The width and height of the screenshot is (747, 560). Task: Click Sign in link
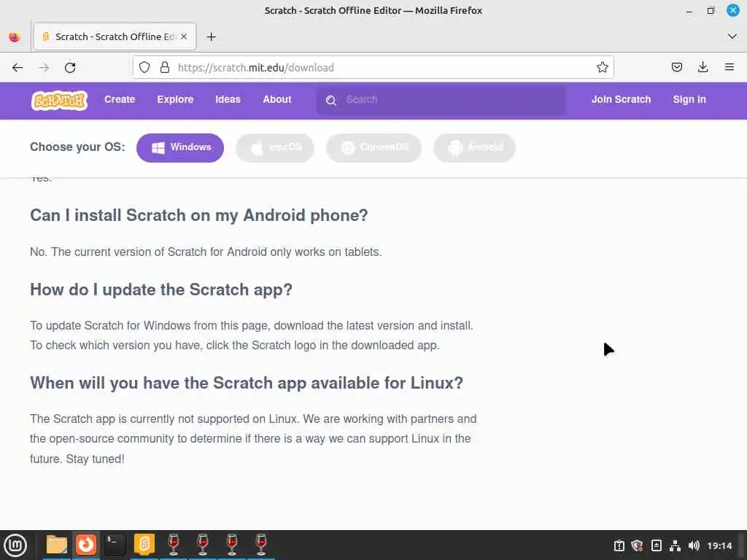689,99
